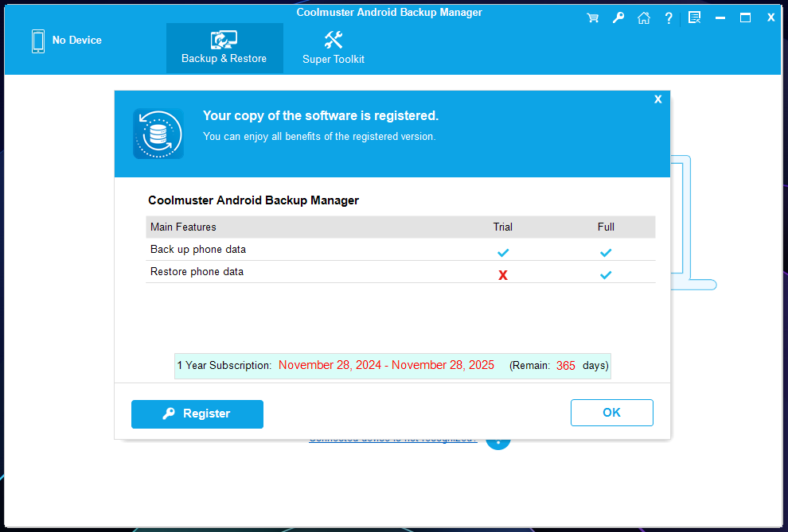Open 'Connected device is not recognized' link
Image resolution: width=788 pixels, height=532 pixels.
tap(392, 439)
